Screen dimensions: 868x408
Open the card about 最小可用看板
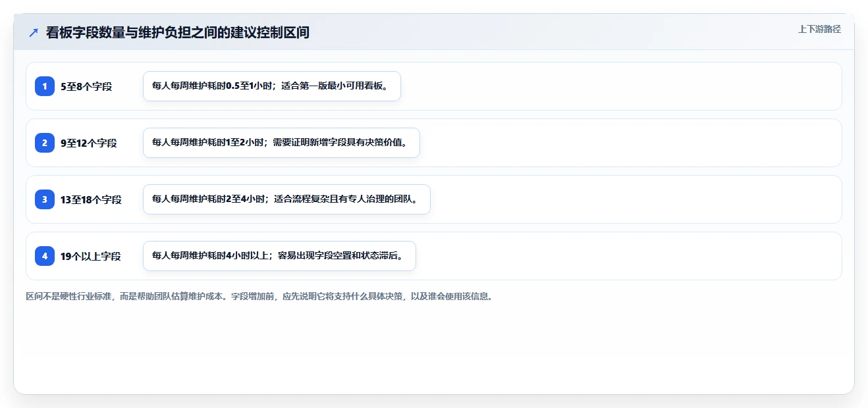coord(272,86)
